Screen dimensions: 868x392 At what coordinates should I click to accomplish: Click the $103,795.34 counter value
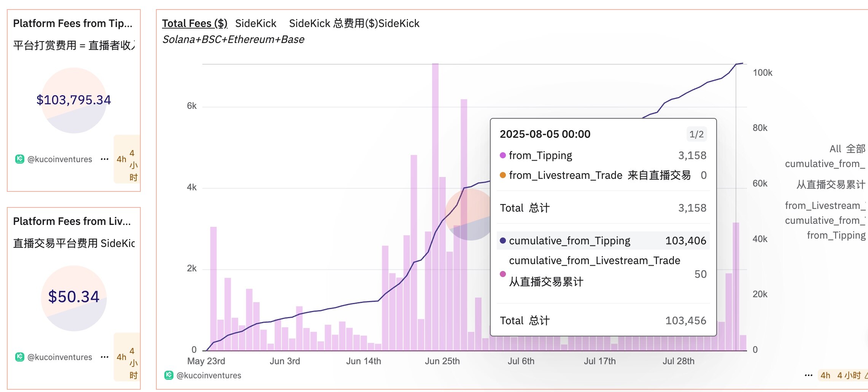point(74,100)
